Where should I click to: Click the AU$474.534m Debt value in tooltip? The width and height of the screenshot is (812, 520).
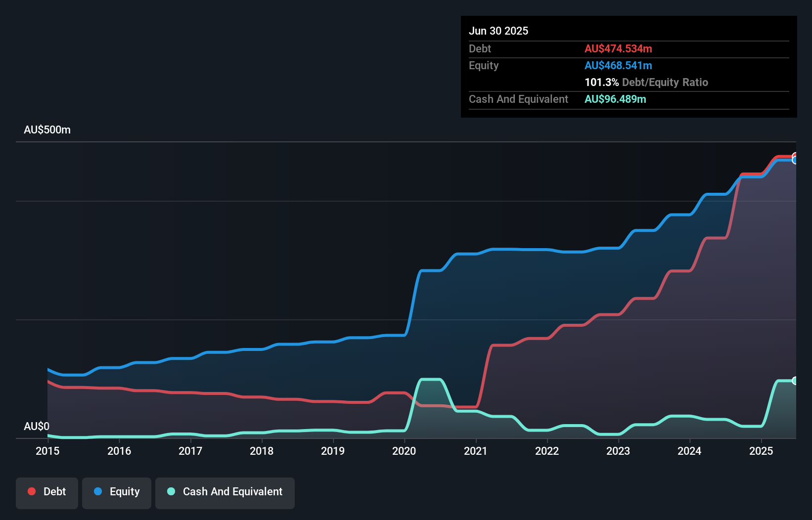(618, 48)
